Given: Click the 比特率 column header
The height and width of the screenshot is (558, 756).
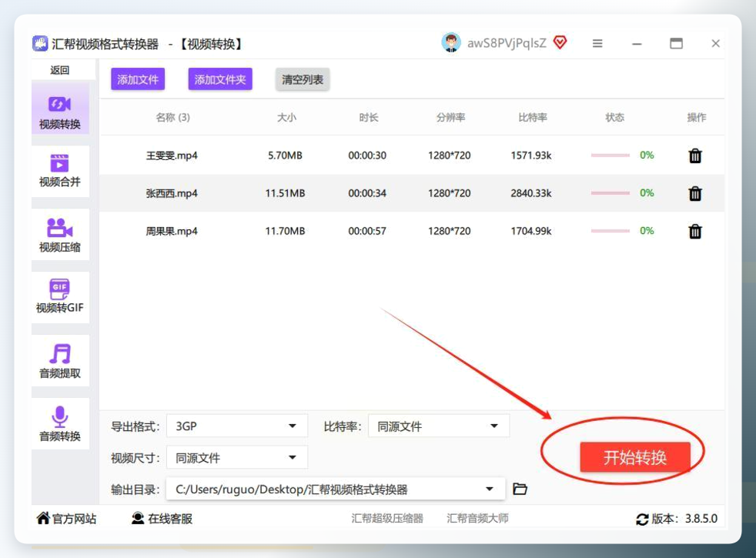Looking at the screenshot, I should point(532,118).
